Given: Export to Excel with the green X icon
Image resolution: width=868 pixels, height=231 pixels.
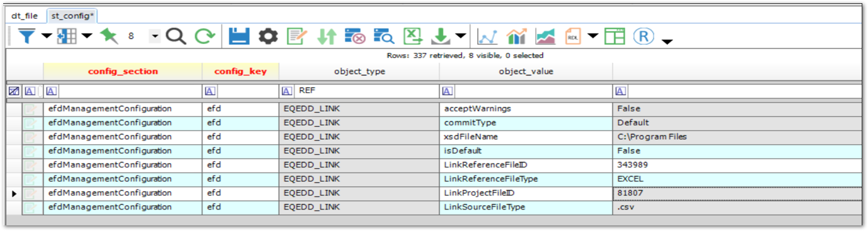Looking at the screenshot, I should coord(413,37).
